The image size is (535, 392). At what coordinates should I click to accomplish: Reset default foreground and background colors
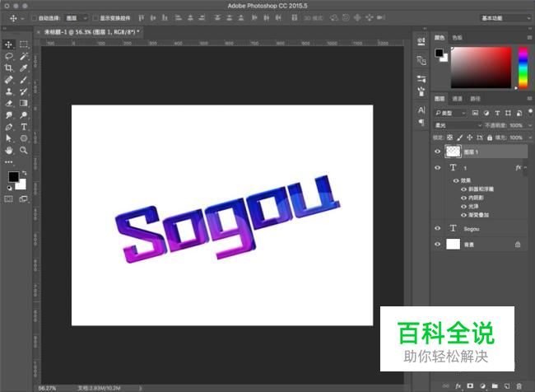pyautogui.click(x=10, y=188)
